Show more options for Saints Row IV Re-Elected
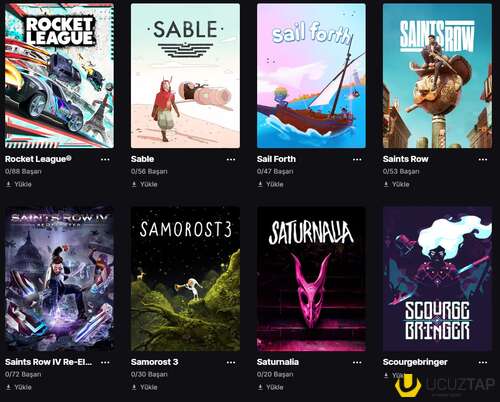 105,362
